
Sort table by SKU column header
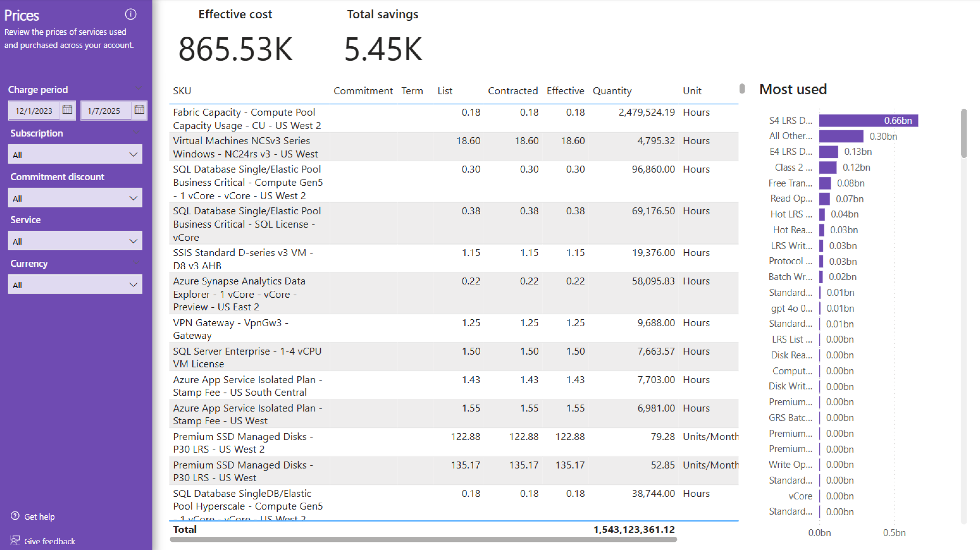click(x=182, y=91)
